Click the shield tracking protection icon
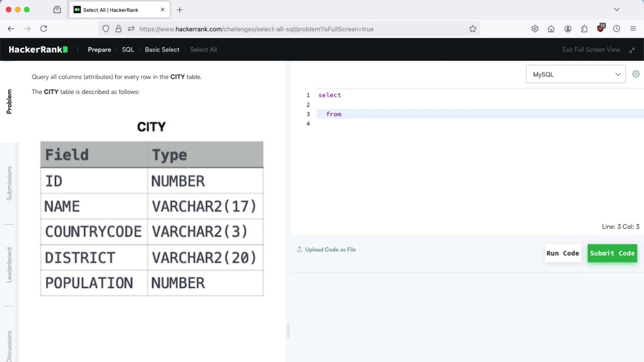 pyautogui.click(x=106, y=29)
